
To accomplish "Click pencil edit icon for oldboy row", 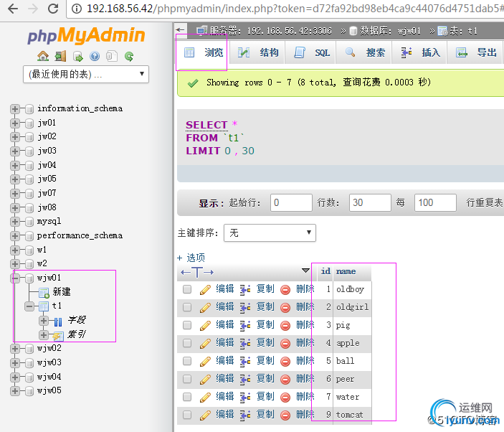I will point(205,289).
